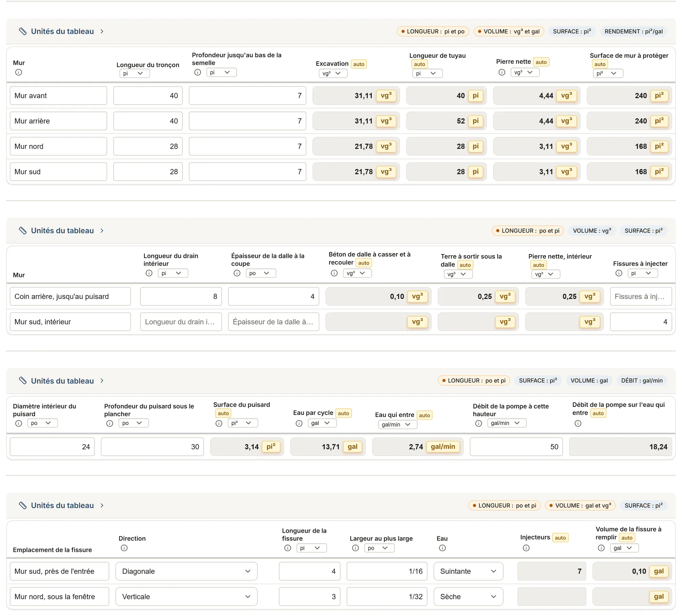
Task: Open Excavation unit dropdown (vg³)
Action: pos(333,73)
